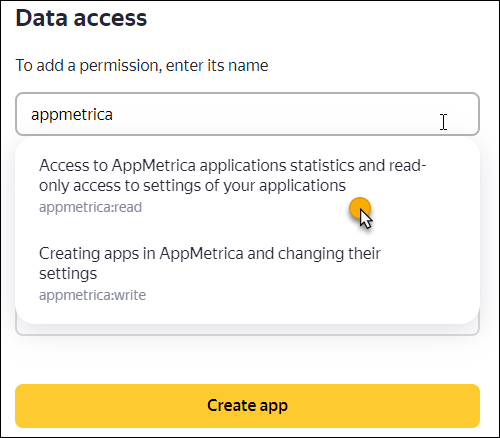Click the typed text "appmetrica" in the field
The height and width of the screenshot is (438, 500).
[x=72, y=115]
